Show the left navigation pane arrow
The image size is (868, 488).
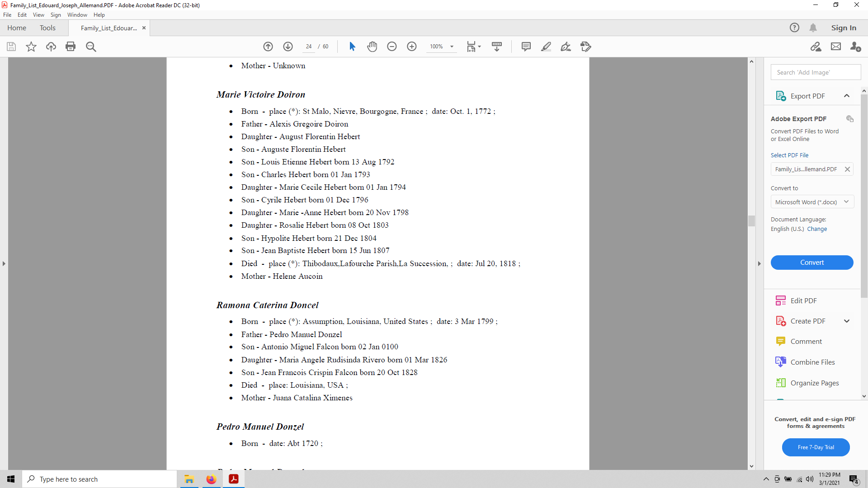coord(4,263)
